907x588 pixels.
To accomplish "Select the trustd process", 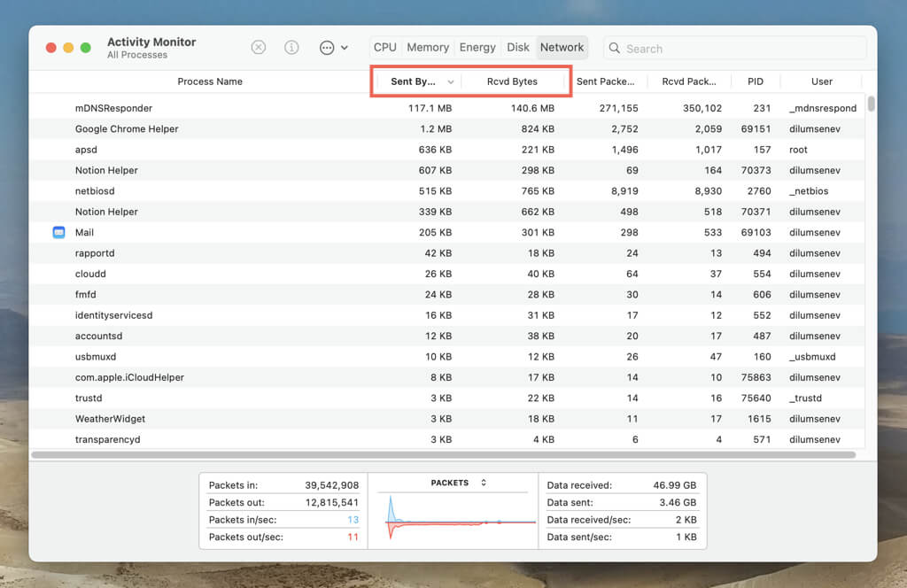I will click(447, 398).
